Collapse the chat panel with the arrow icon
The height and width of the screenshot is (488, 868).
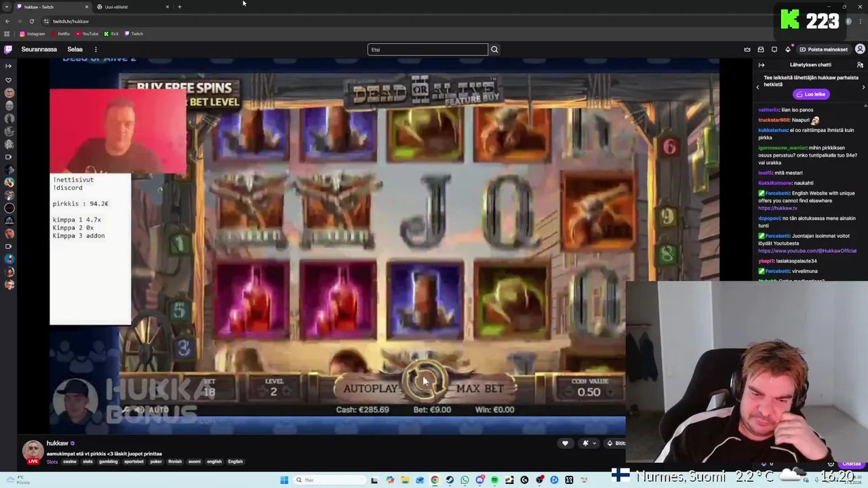[761, 65]
